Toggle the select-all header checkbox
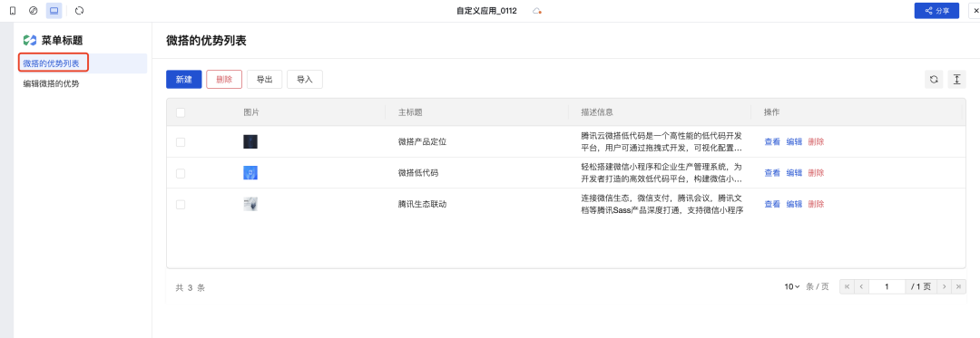The height and width of the screenshot is (338, 980). (181, 113)
